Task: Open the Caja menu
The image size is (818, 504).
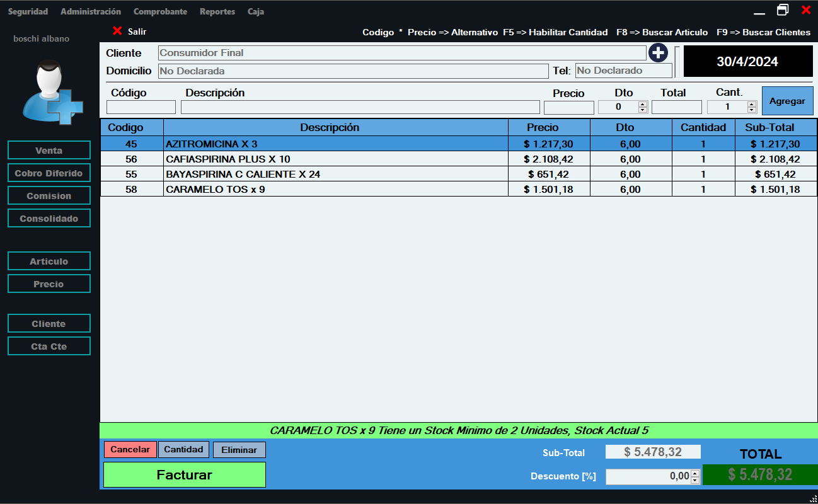Action: (256, 11)
